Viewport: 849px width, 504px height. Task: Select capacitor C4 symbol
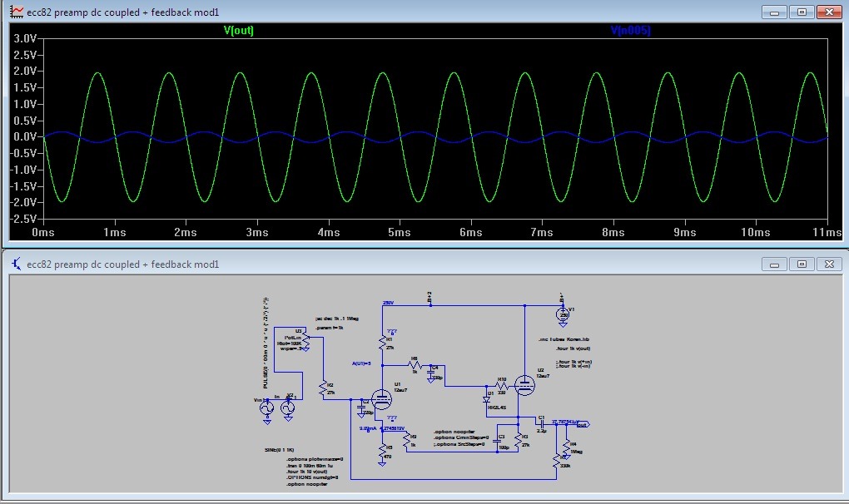pos(431,373)
